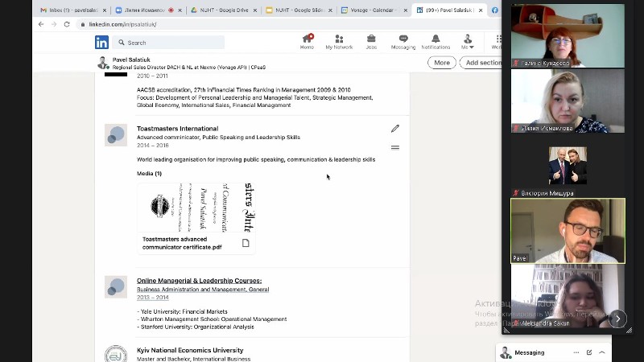Click the More button on profile bar

pyautogui.click(x=442, y=63)
